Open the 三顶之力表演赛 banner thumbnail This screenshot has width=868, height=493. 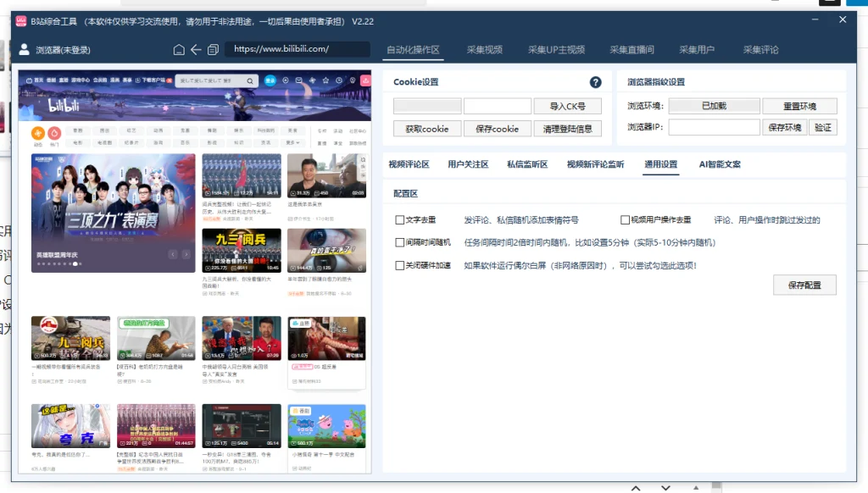[x=113, y=213]
